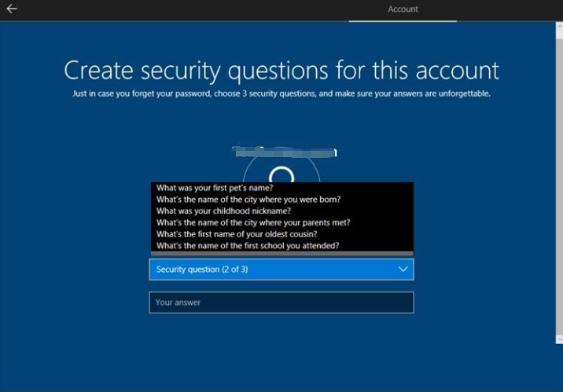Click the "Create security questions" heading

click(281, 70)
